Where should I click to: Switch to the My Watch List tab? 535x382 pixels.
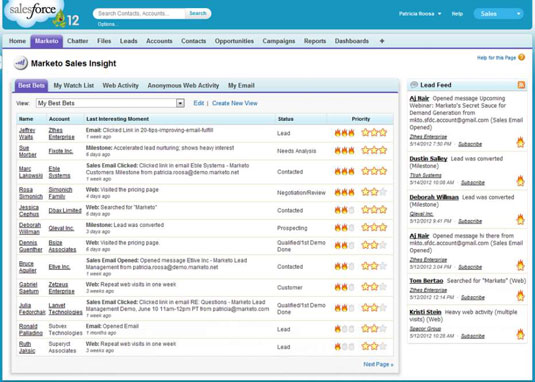coord(74,86)
